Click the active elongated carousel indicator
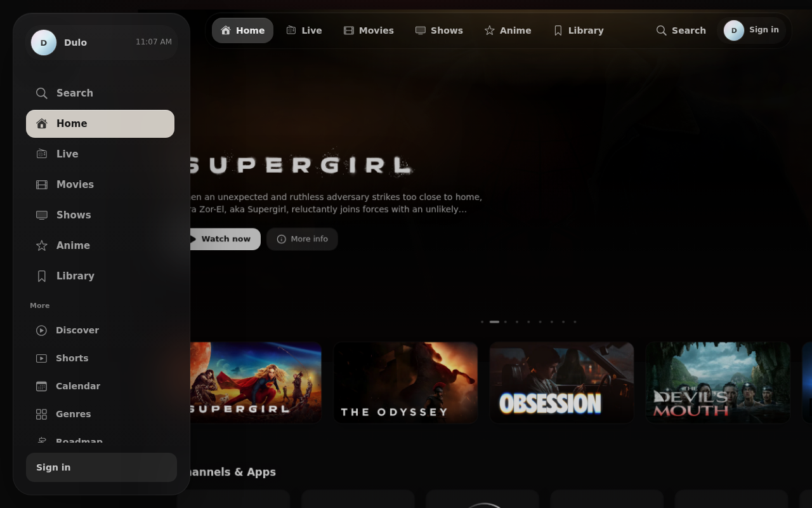Image resolution: width=812 pixels, height=508 pixels. (x=494, y=322)
